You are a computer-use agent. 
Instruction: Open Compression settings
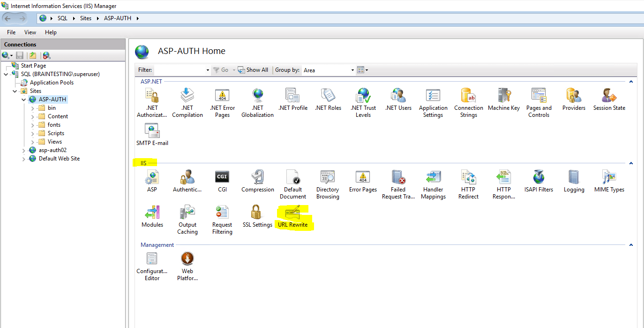258,181
